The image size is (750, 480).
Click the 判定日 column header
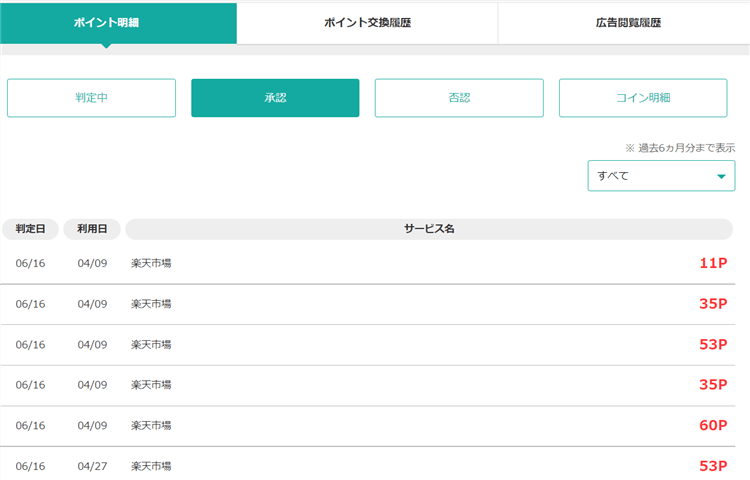point(30,229)
